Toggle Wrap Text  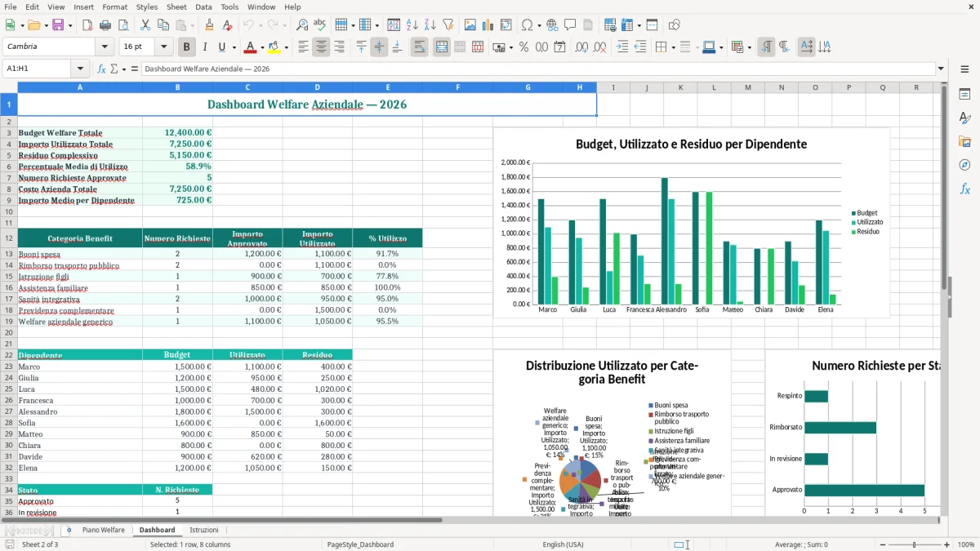pos(419,47)
